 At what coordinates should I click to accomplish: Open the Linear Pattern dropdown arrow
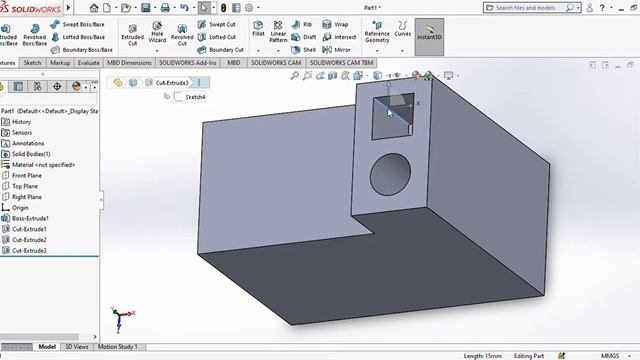tap(278, 51)
